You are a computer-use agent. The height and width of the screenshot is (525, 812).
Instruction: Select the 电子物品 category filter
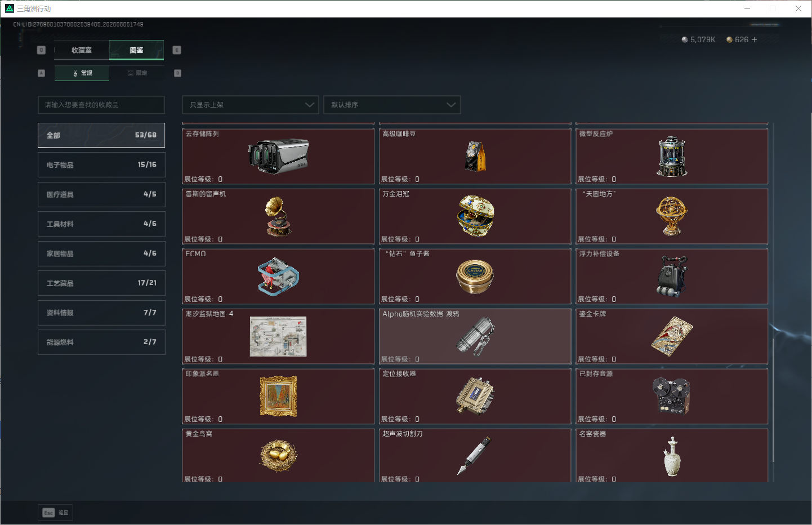pos(101,164)
